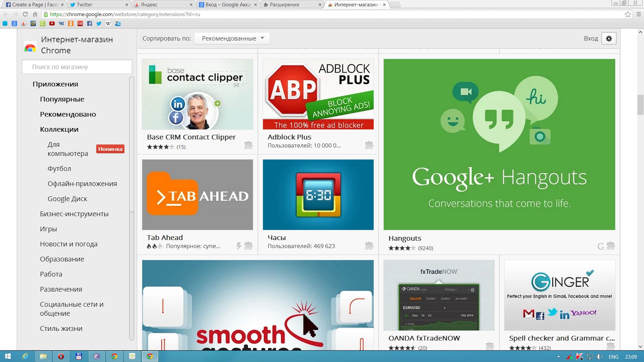Click the ENG language indicator in tray
The width and height of the screenshot is (644, 362).
tap(613, 357)
